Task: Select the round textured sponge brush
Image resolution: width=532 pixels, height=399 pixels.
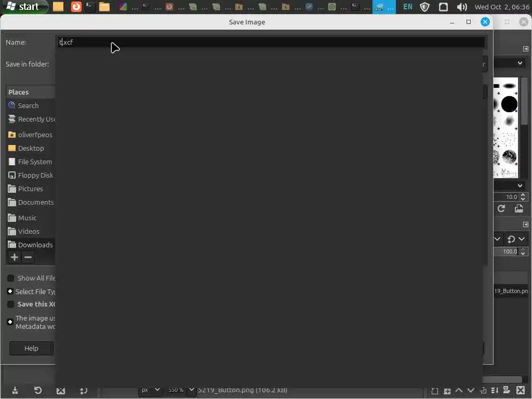Action: 509,157
